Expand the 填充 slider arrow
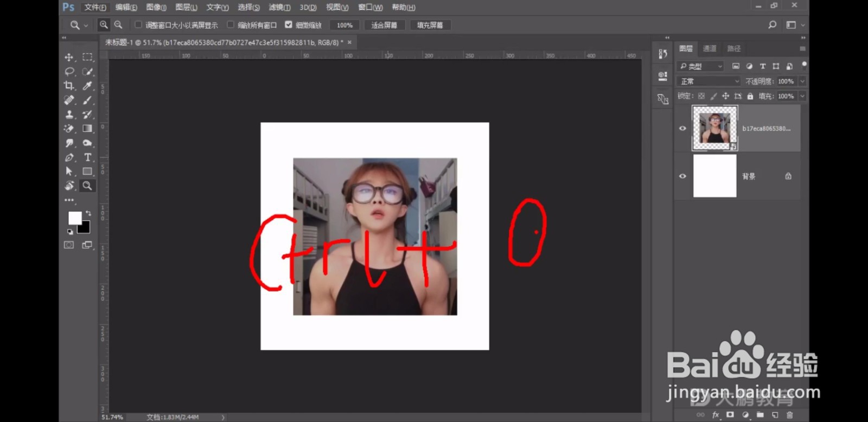Image resolution: width=868 pixels, height=422 pixels. click(x=802, y=96)
